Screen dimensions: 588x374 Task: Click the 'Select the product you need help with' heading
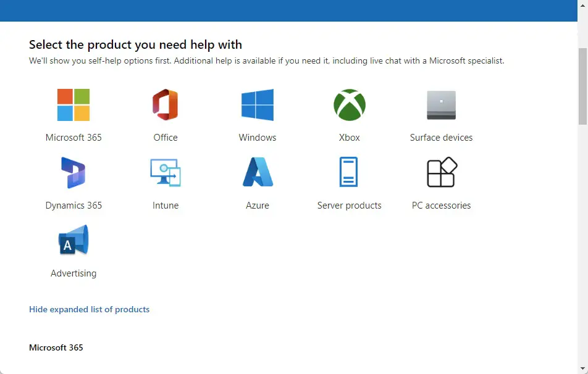[x=135, y=45]
